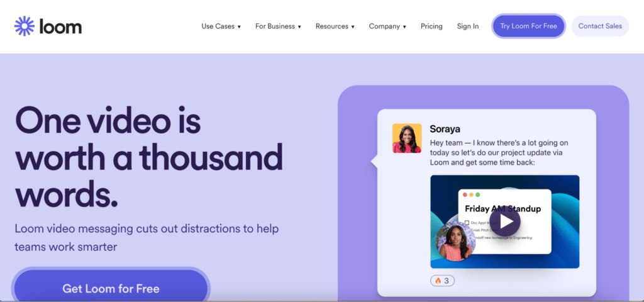644x302 pixels.
Task: Click the Soraya name text
Action: 445,129
